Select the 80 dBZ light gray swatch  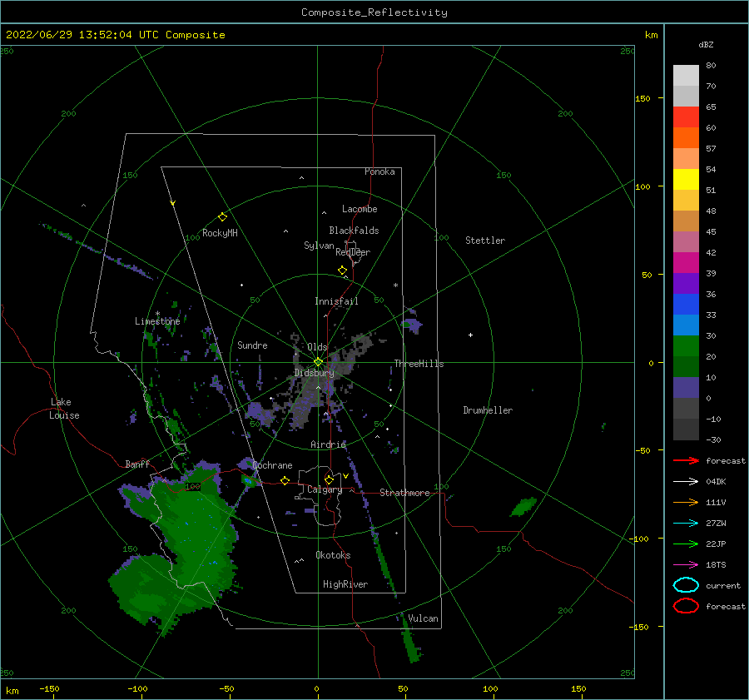(x=686, y=76)
